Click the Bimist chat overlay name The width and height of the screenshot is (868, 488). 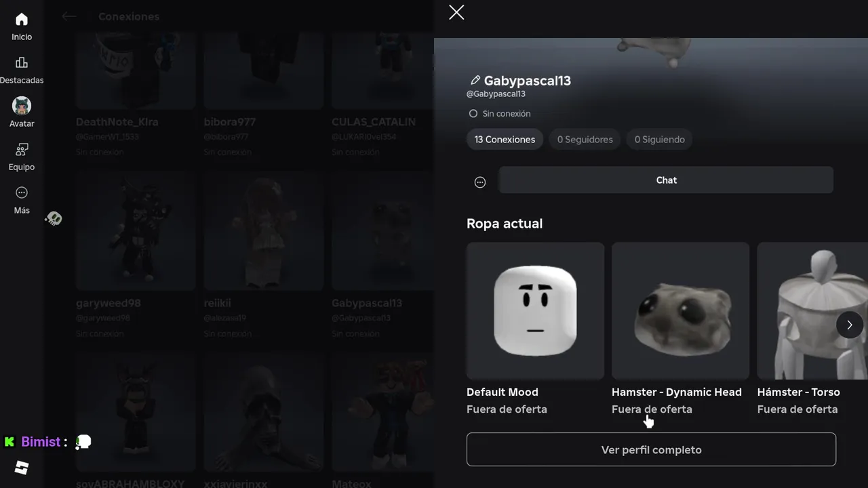41,442
